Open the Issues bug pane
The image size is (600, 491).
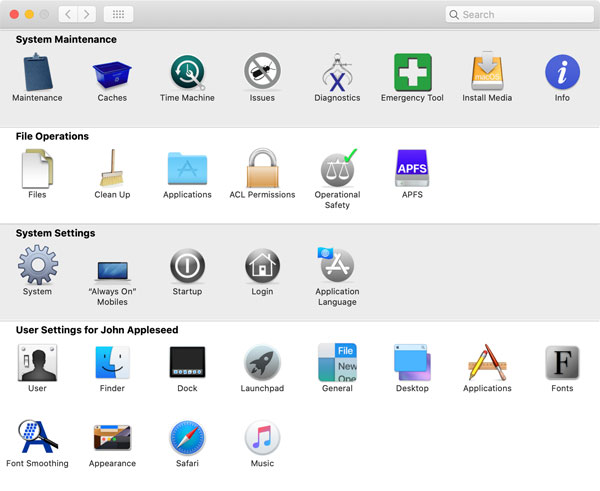pos(262,72)
